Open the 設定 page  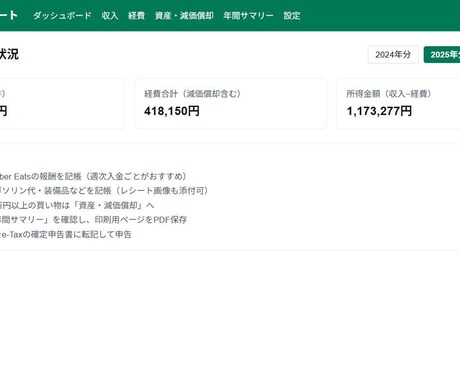point(292,16)
